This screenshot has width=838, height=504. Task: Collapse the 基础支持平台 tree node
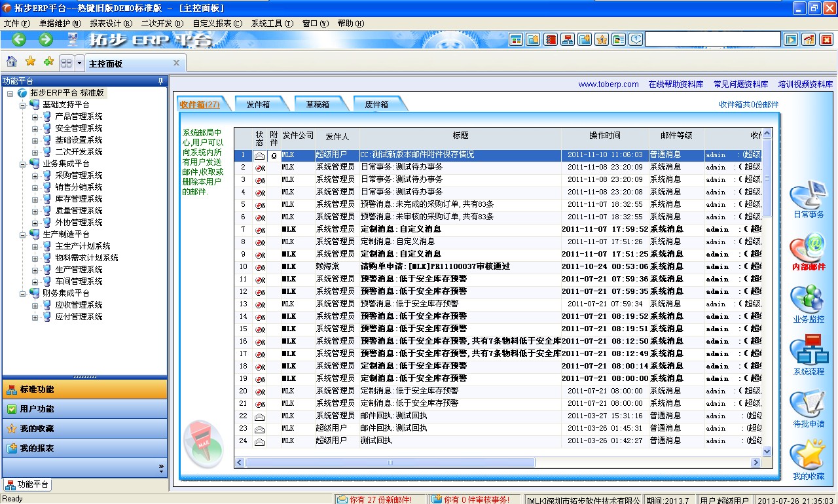[x=23, y=105]
